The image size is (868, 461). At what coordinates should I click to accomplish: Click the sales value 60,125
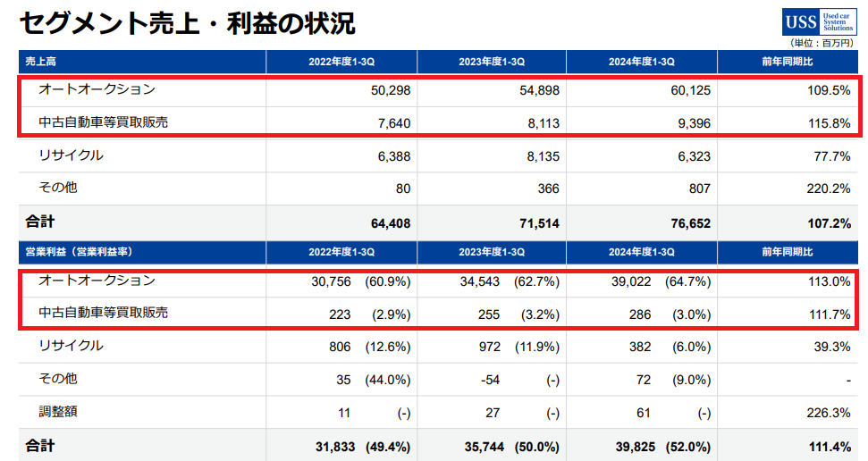690,90
